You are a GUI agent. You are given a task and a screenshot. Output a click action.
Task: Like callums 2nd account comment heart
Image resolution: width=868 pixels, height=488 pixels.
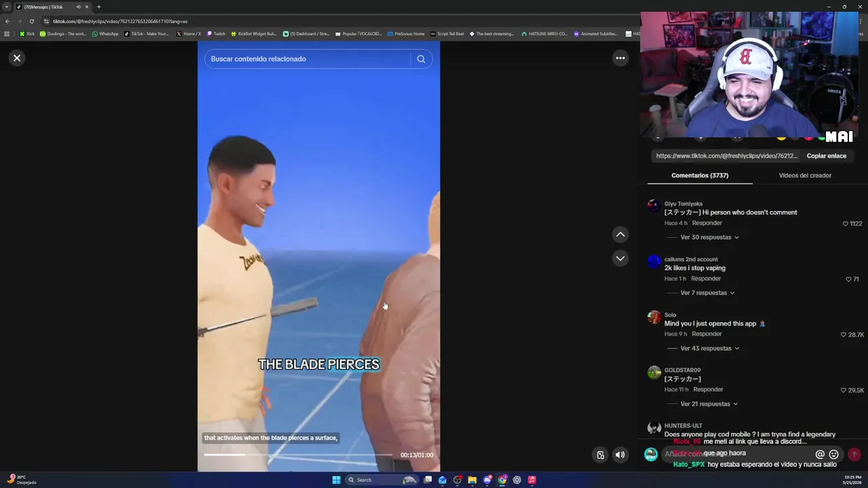848,279
